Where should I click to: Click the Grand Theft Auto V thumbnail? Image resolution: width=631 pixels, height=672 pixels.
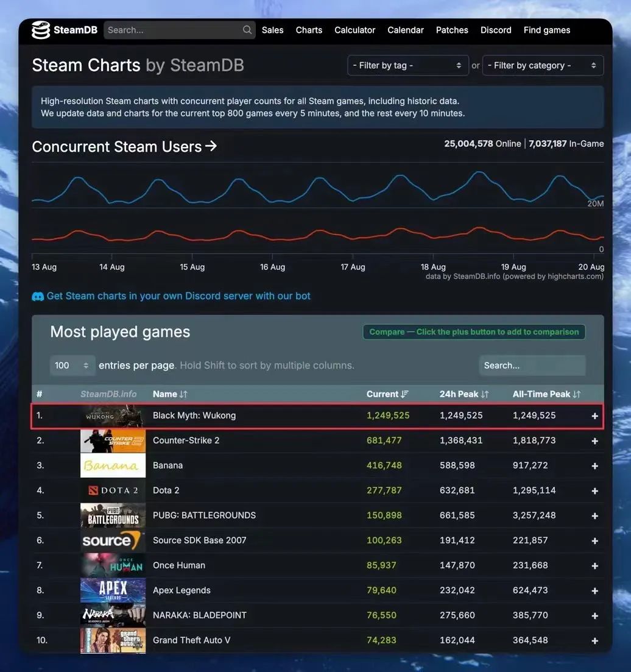click(113, 640)
